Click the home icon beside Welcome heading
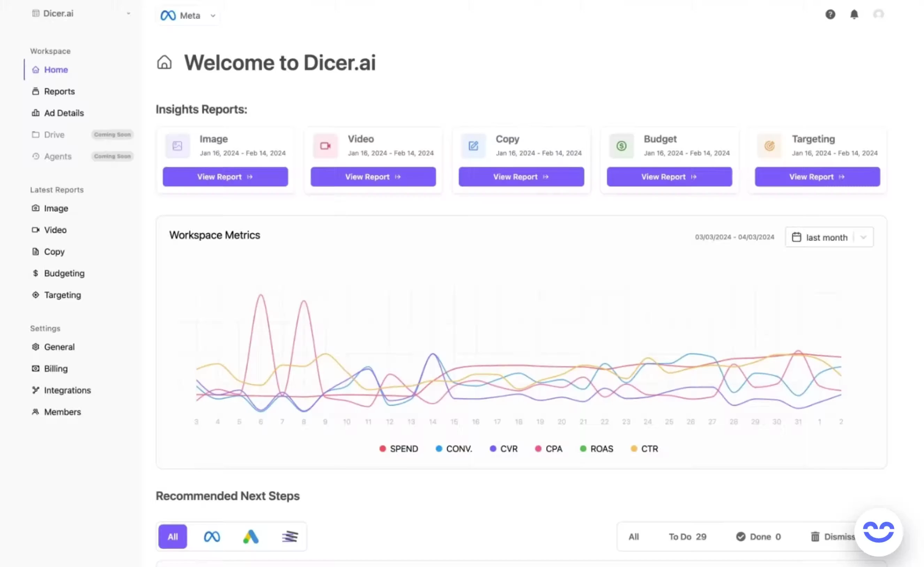This screenshot has height=567, width=924. tap(164, 62)
